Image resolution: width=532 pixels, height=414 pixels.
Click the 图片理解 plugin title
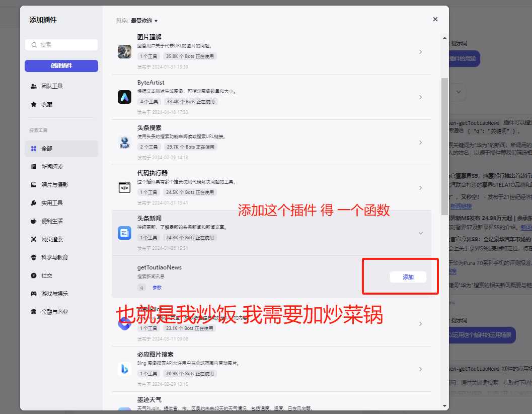coord(149,37)
